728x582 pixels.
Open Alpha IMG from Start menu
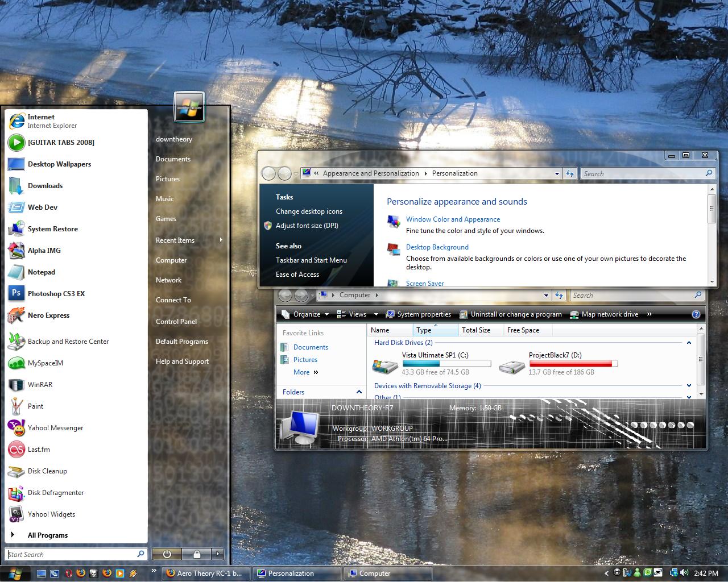click(x=76, y=251)
